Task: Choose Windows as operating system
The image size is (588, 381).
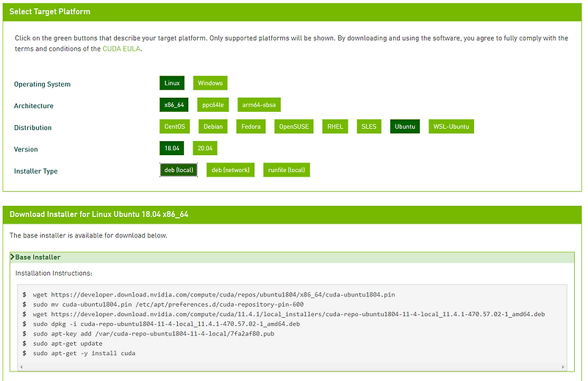Action: [x=210, y=83]
